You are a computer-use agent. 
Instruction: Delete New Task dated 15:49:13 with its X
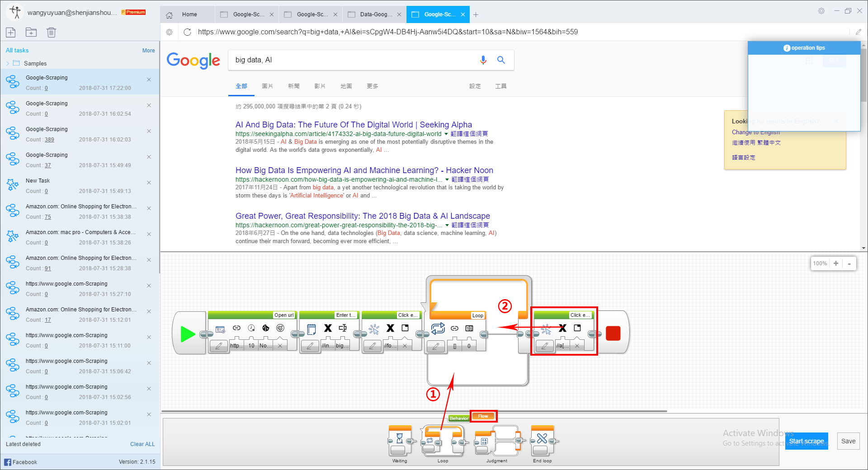[x=149, y=183]
